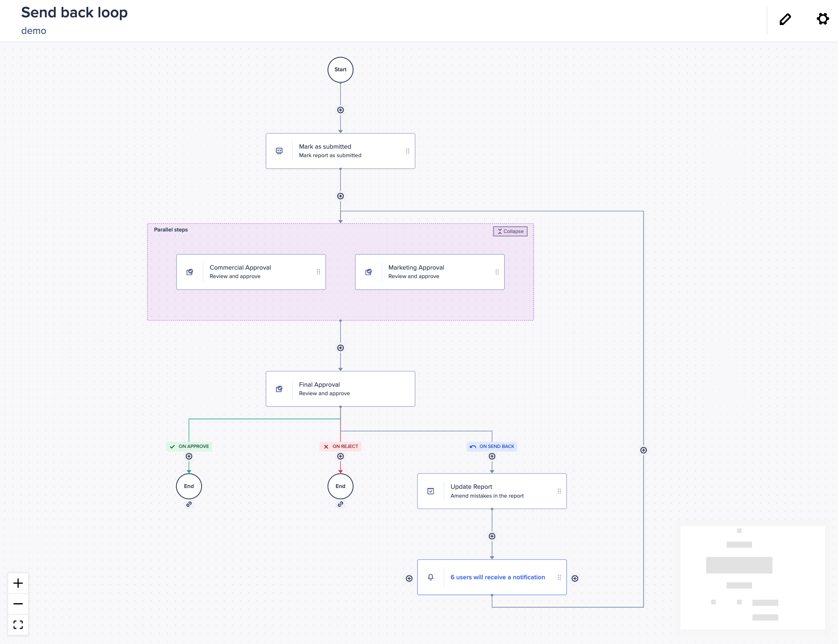Click the link icon under the ON APPROVE End node
The width and height of the screenshot is (838, 644).
(188, 504)
